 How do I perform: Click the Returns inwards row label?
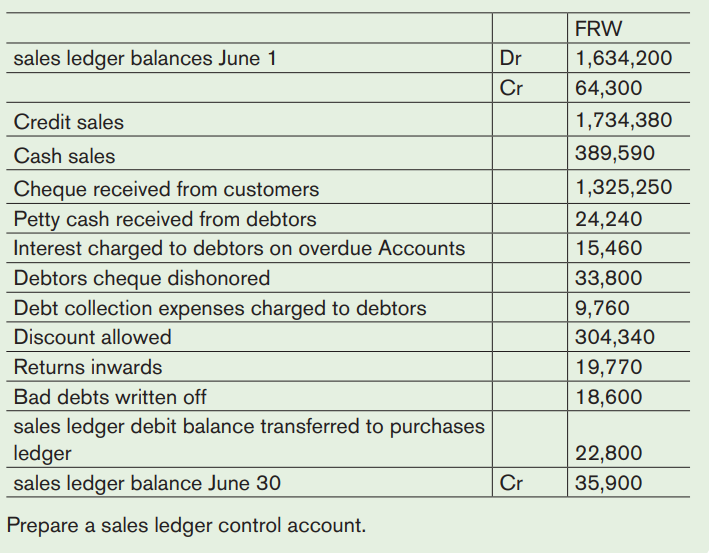tap(88, 367)
